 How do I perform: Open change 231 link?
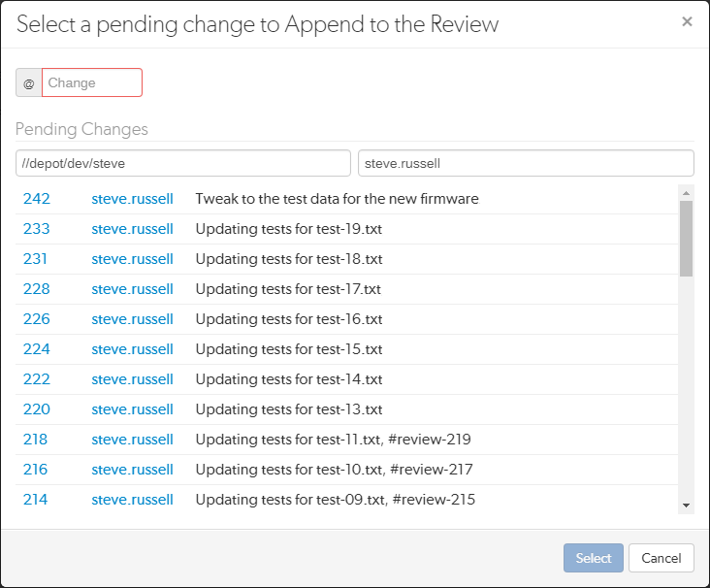point(35,259)
